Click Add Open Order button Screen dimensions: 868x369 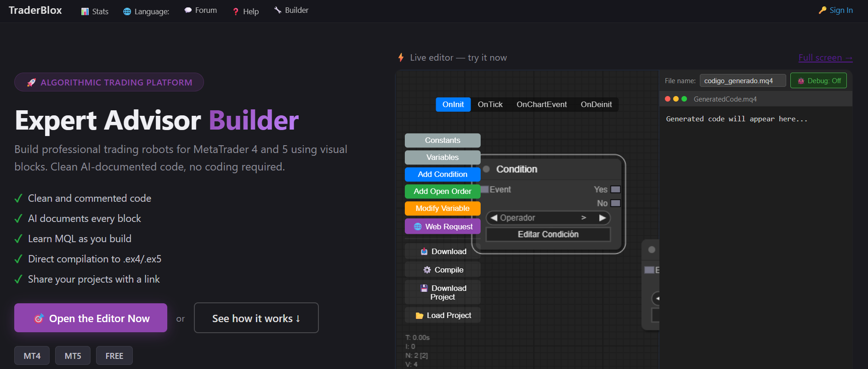click(443, 191)
